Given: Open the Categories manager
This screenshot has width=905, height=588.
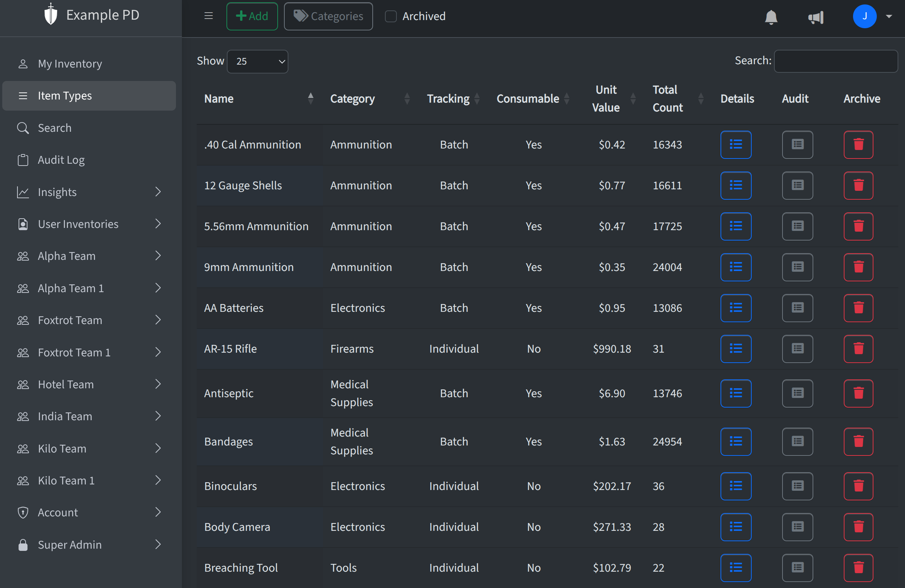Looking at the screenshot, I should 328,16.
